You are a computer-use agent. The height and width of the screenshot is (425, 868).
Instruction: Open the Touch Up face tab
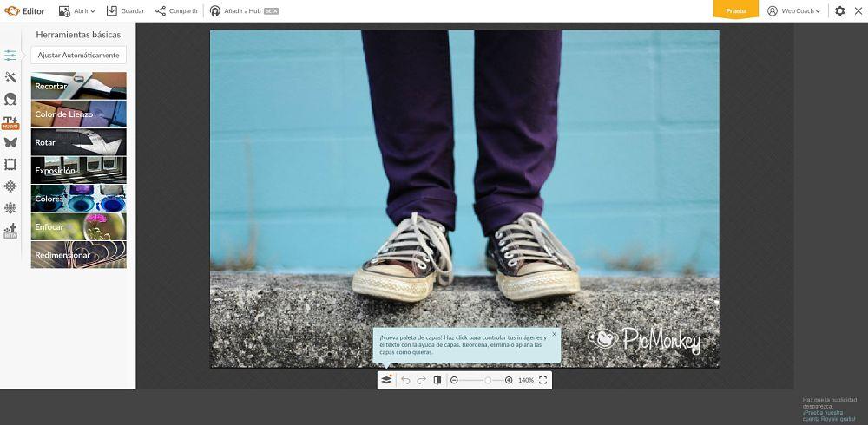[x=10, y=99]
